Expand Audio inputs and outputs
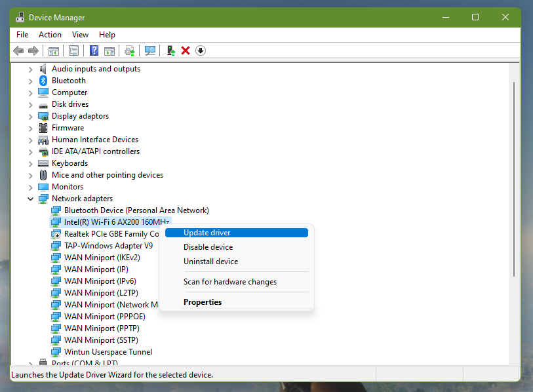 pos(31,69)
